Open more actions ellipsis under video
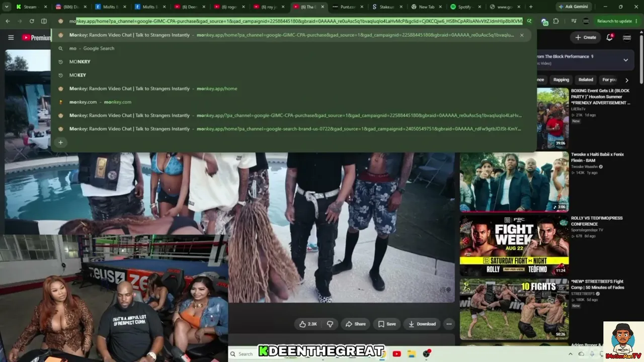Viewport: 644px width, 362px height. 449,324
